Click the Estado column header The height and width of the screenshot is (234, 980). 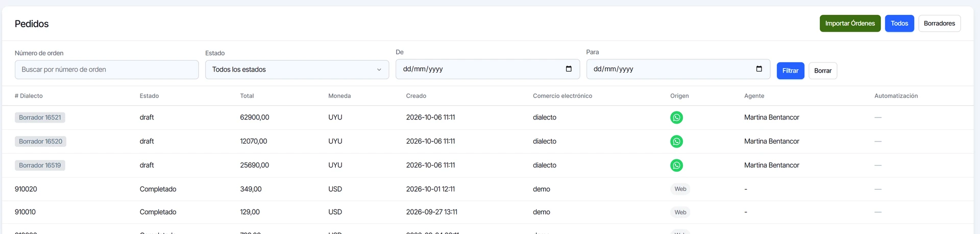coord(149,96)
